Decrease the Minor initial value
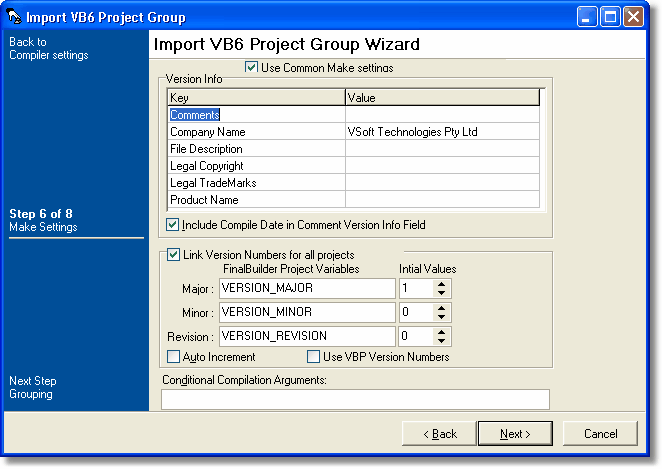This screenshot has width=662, height=469. point(441,317)
